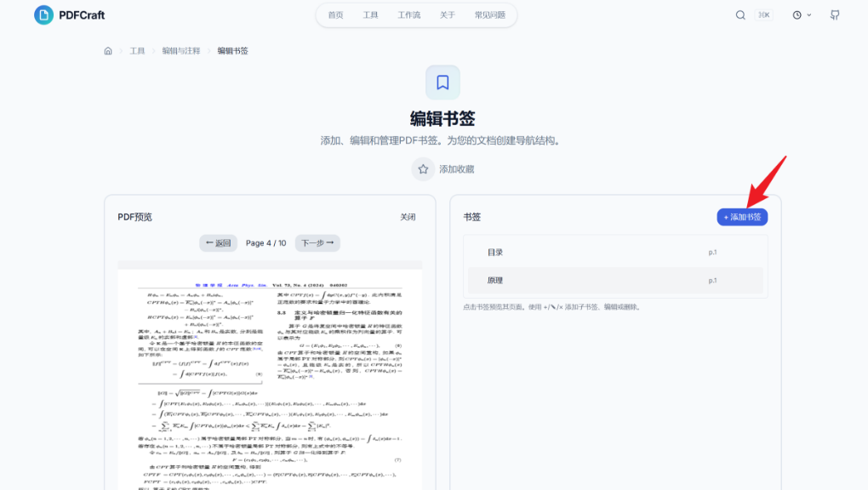
Task: Open 工作流 in the top navigation
Action: tap(409, 15)
